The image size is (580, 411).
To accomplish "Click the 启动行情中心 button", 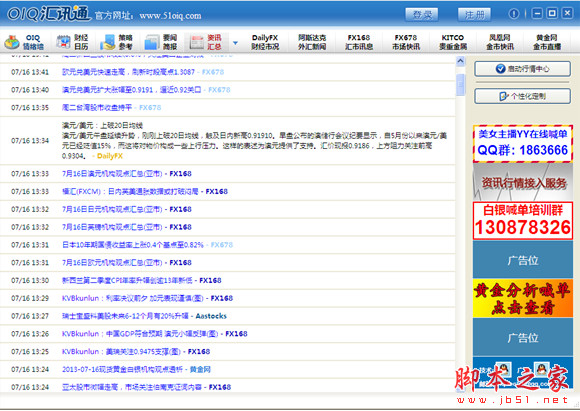I will tap(522, 69).
